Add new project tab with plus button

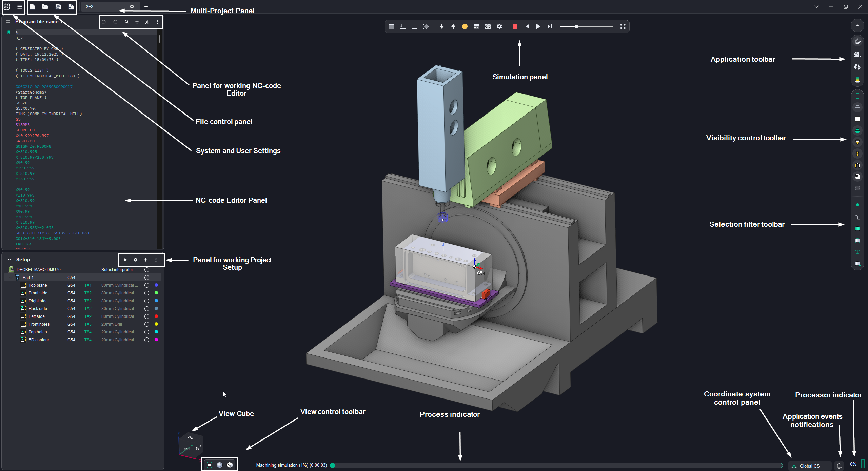(x=146, y=7)
